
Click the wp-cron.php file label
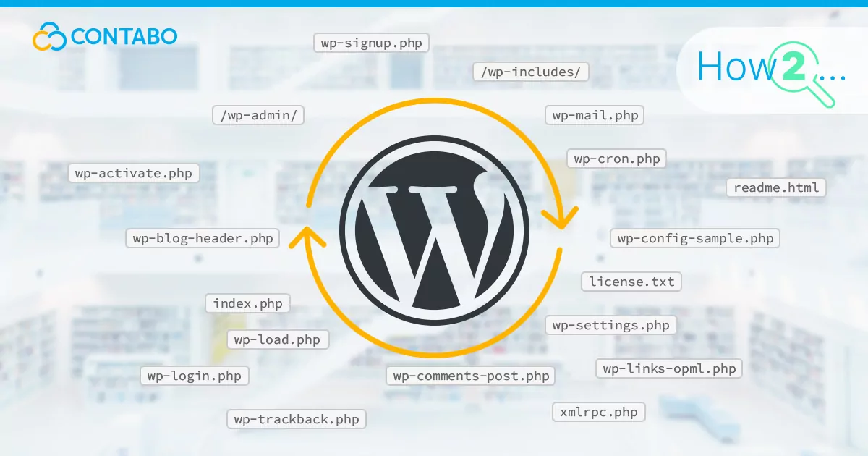[616, 159]
